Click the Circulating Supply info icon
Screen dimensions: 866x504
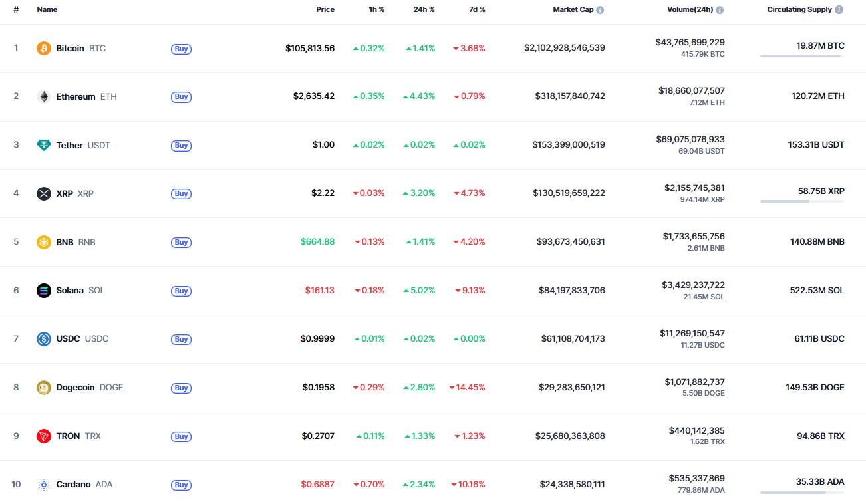click(x=839, y=10)
